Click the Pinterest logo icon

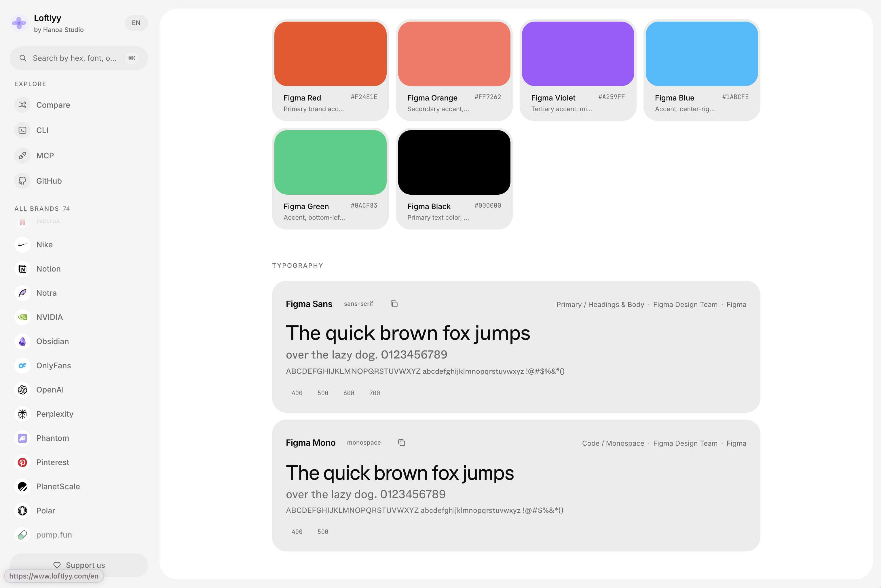click(22, 462)
